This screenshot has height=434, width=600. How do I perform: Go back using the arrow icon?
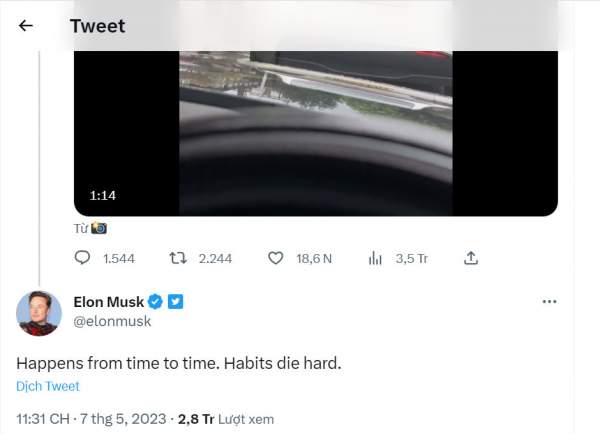pyautogui.click(x=26, y=26)
